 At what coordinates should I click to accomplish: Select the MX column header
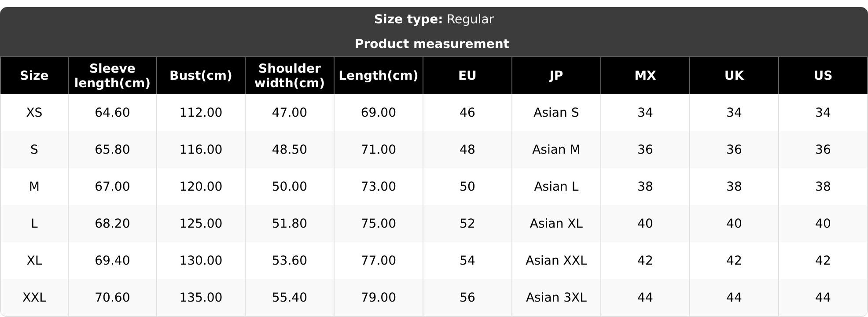[x=645, y=76]
